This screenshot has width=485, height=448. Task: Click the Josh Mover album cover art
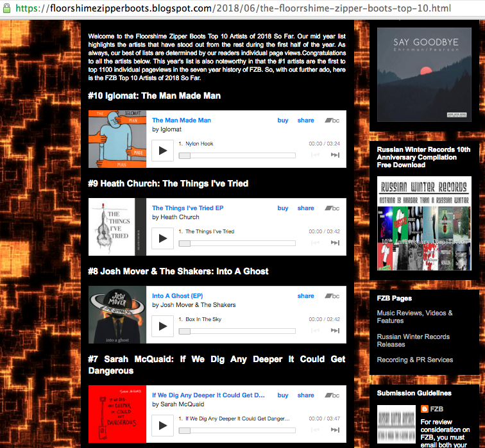pyautogui.click(x=117, y=315)
